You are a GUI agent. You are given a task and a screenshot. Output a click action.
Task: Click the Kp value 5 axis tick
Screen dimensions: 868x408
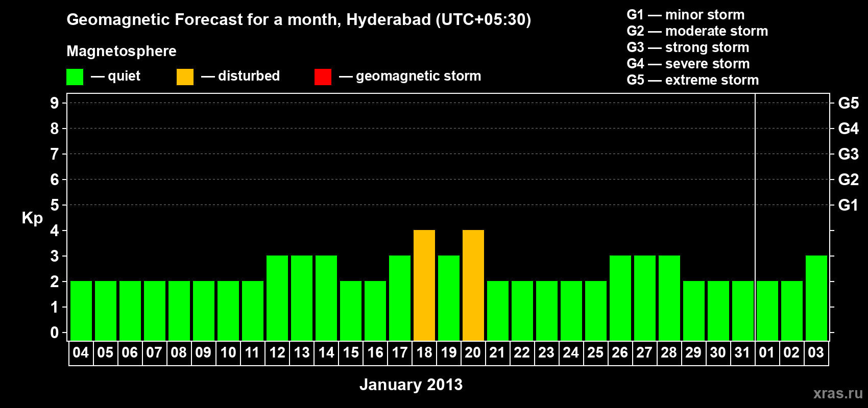tap(55, 205)
